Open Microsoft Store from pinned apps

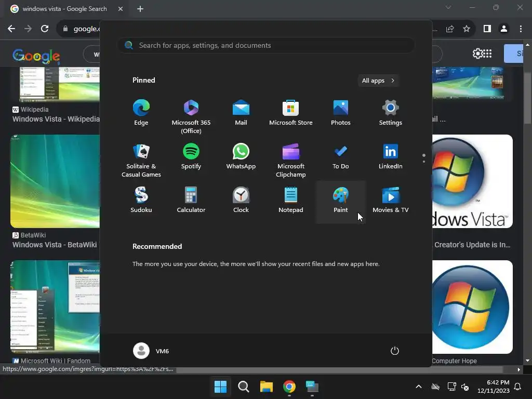point(291,113)
